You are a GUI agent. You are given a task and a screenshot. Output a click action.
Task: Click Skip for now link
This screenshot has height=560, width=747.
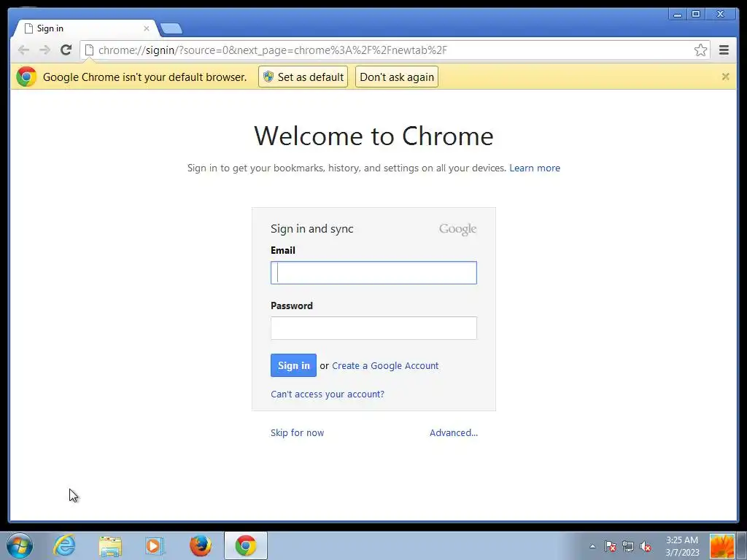click(298, 433)
